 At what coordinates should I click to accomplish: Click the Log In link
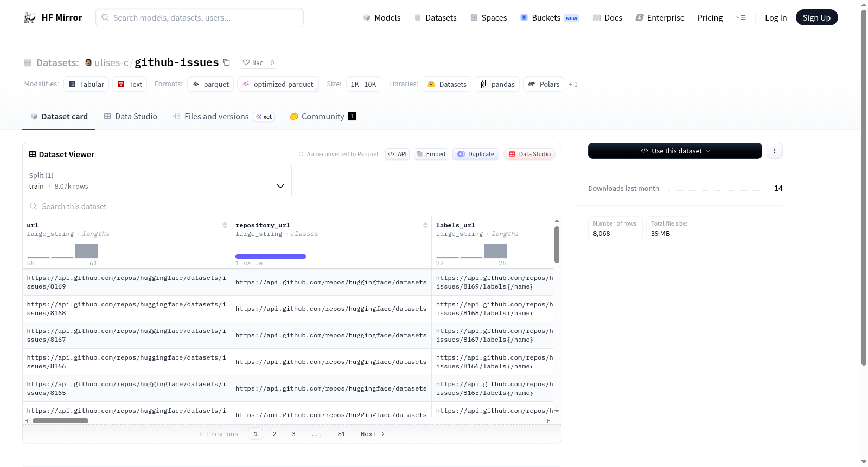[x=776, y=18]
